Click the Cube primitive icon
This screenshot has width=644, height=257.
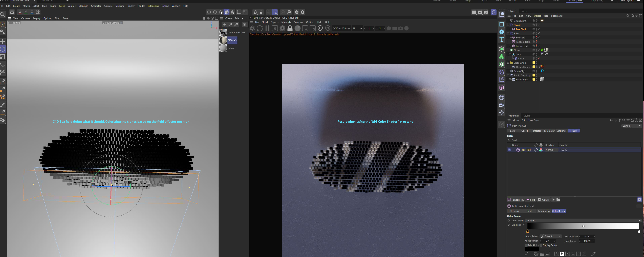pos(502,32)
